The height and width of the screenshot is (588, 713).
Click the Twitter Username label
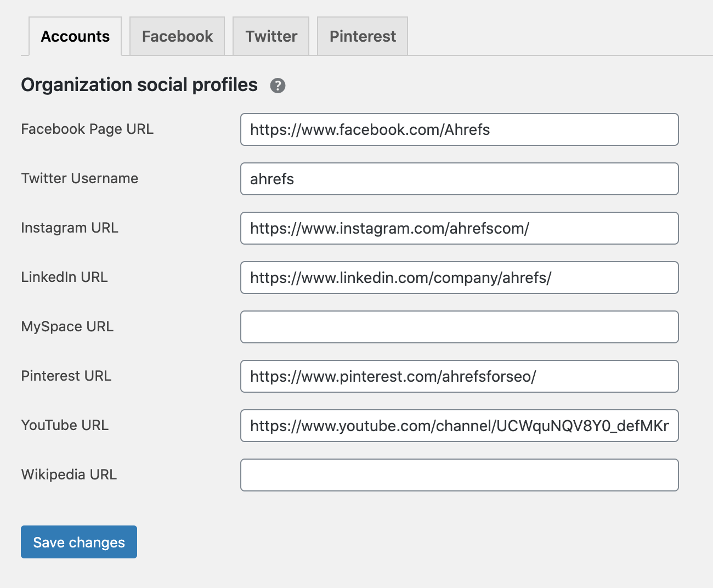80,179
